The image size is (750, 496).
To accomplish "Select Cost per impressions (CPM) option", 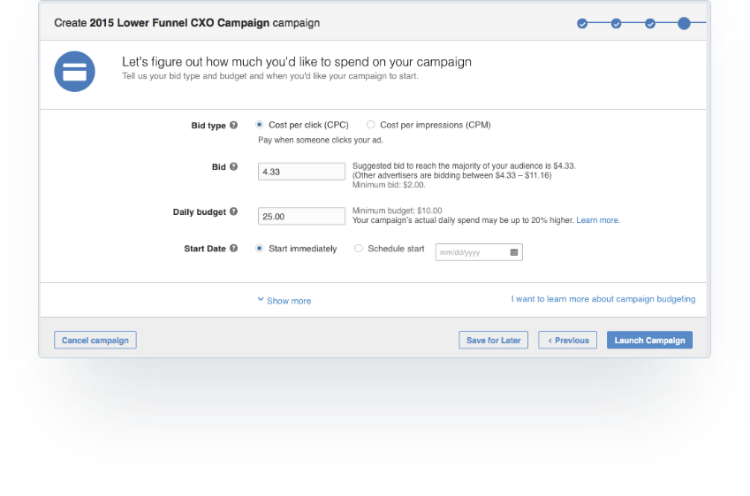I will pos(371,125).
